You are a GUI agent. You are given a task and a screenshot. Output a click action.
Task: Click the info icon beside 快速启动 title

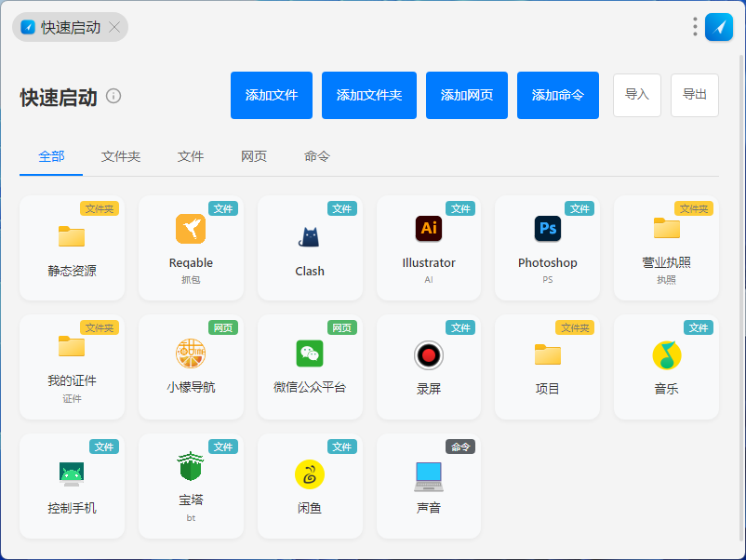pos(113,96)
